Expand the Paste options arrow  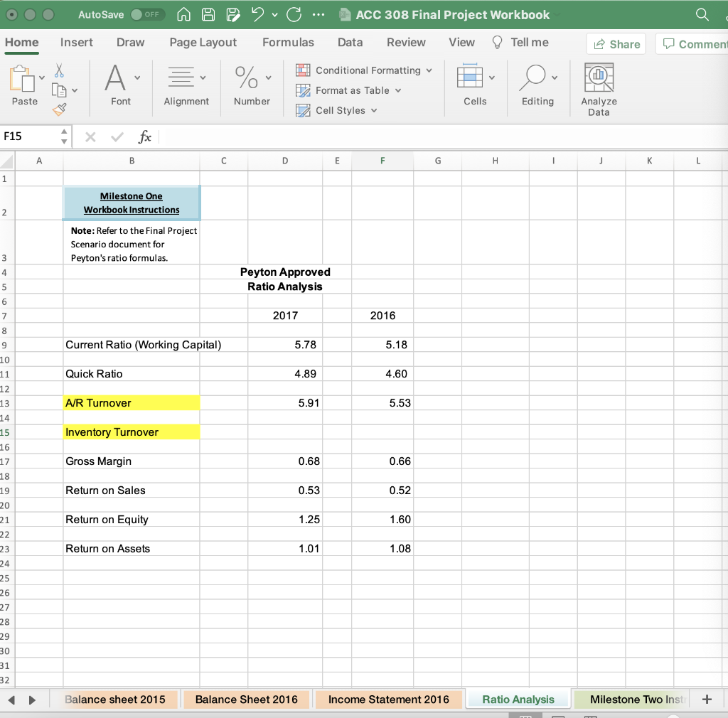point(42,77)
